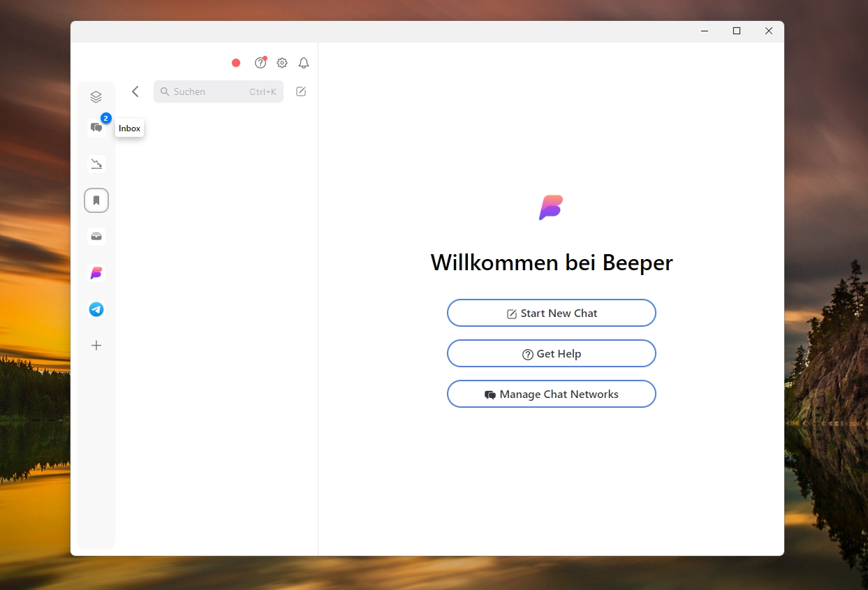Add a network with plus icon
This screenshot has height=590, width=868.
tap(96, 346)
